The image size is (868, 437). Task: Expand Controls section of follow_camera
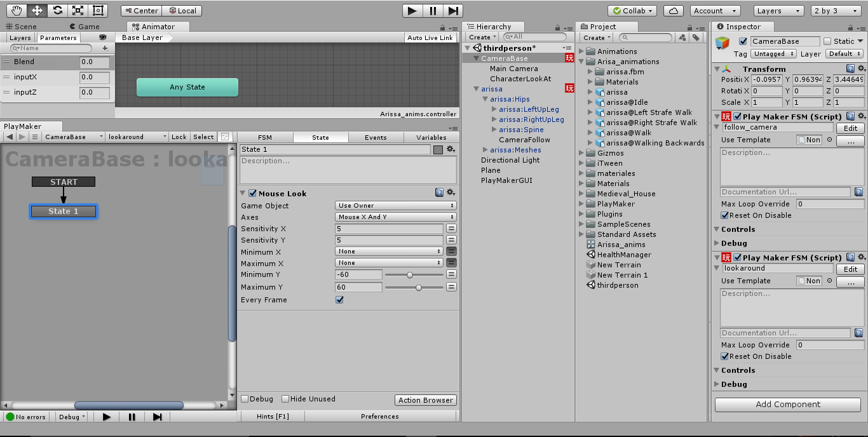click(x=717, y=229)
